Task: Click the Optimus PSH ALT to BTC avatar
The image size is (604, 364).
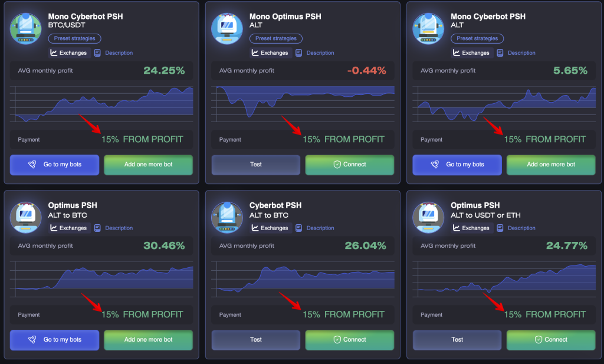Action: 26,218
